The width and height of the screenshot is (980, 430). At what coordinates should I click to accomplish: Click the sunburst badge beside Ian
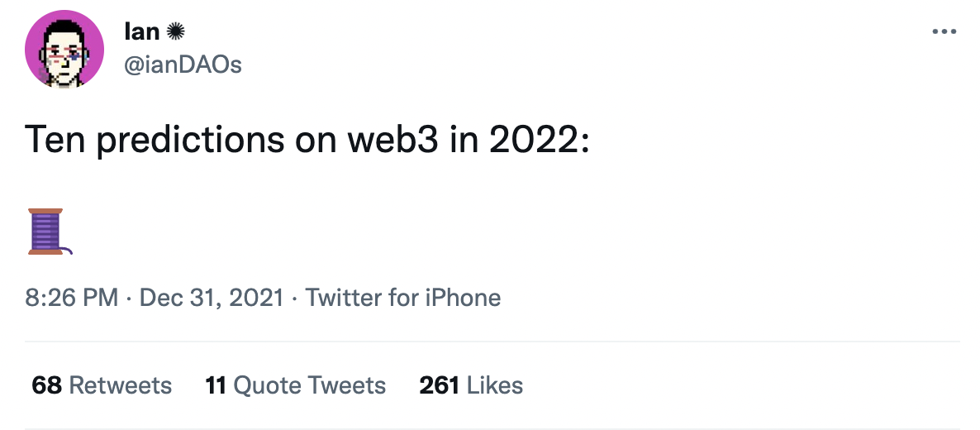click(x=174, y=31)
